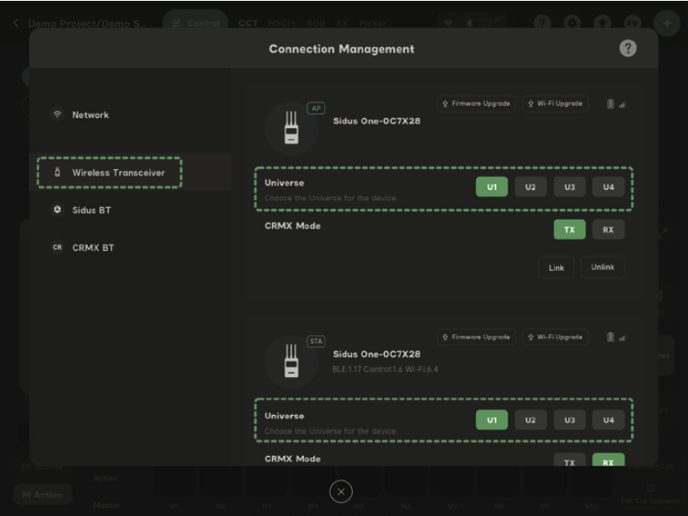
Task: Select universe U3 for the AP device
Action: 570,187
